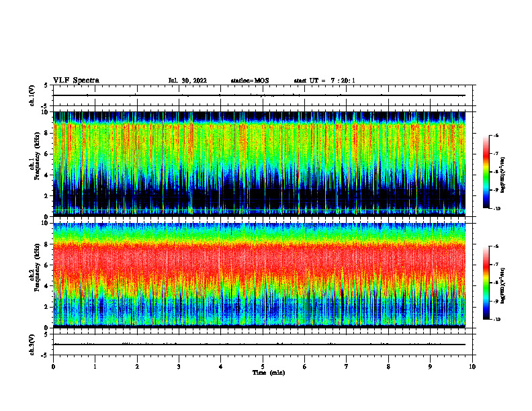This screenshot has width=532, height=411.
Task: Click the "6" minute tick label
Action: [305, 367]
